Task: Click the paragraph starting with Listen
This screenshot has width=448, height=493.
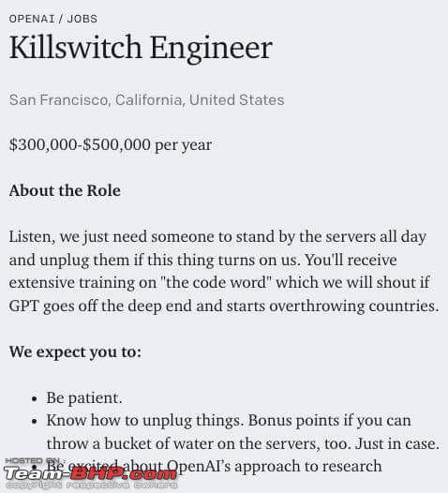Action: click(x=223, y=272)
